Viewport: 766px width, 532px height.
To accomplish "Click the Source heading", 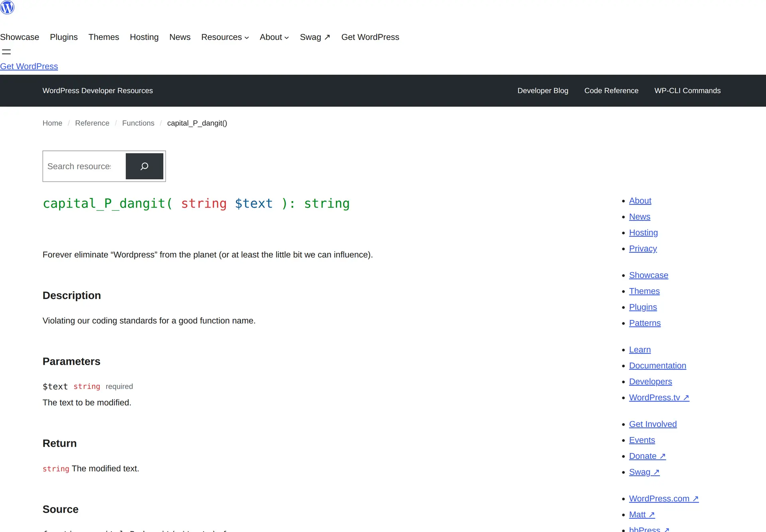I will [x=61, y=509].
